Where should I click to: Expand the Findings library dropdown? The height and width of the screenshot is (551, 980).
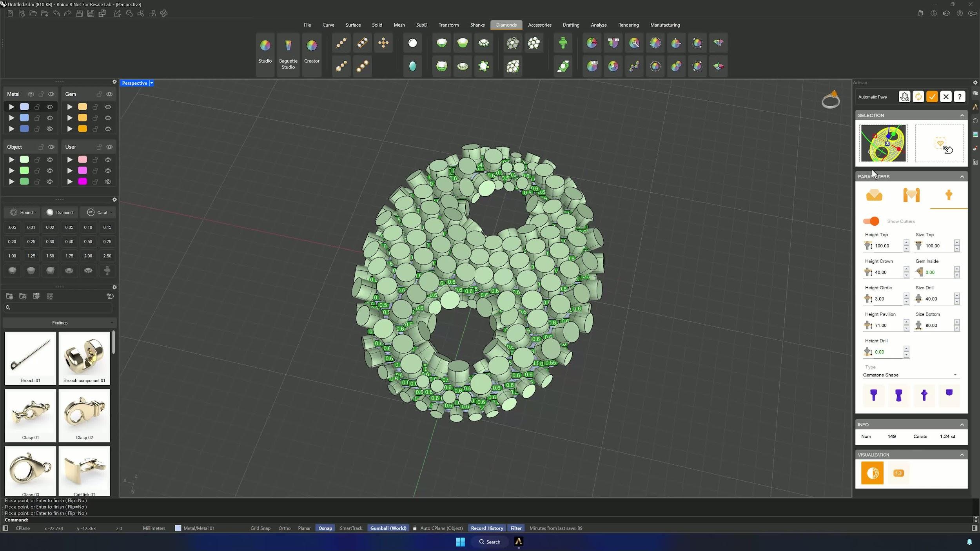click(60, 323)
